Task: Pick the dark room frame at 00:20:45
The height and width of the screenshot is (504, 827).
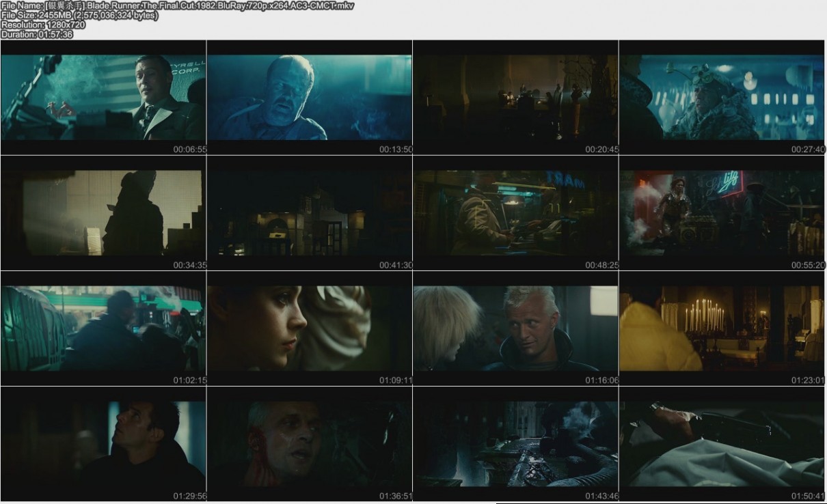Action: (x=516, y=98)
